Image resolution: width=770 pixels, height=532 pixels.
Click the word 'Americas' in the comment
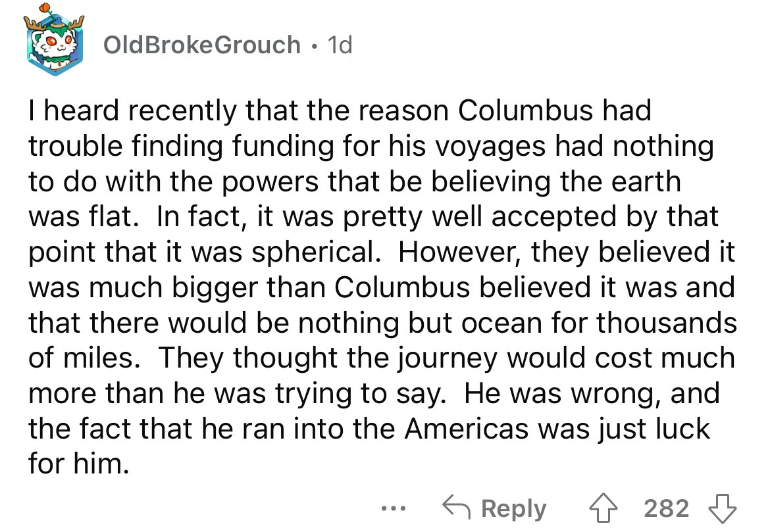pos(467,429)
